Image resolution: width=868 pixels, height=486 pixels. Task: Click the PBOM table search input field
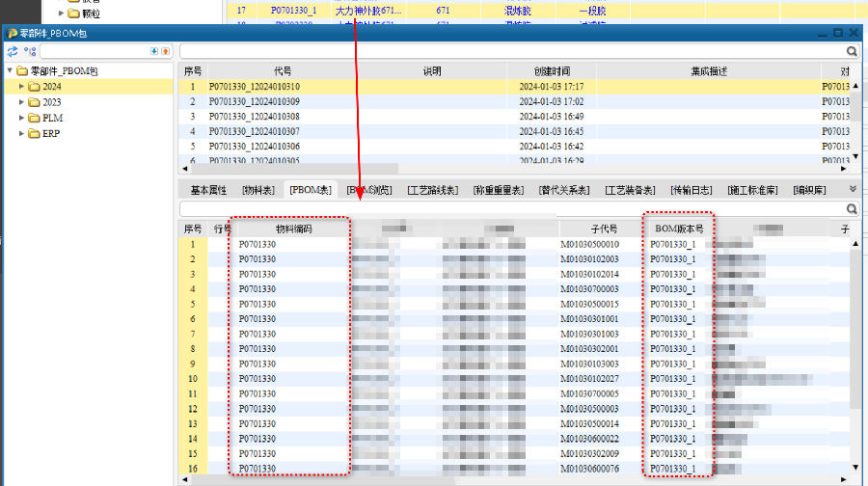[x=513, y=208]
